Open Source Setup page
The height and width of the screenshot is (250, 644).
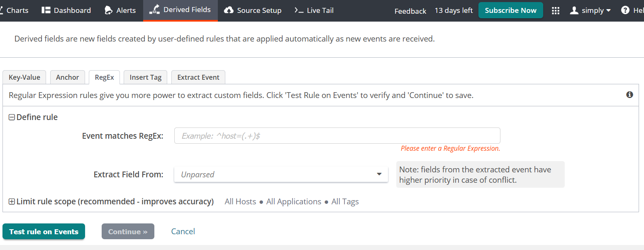[x=253, y=10]
